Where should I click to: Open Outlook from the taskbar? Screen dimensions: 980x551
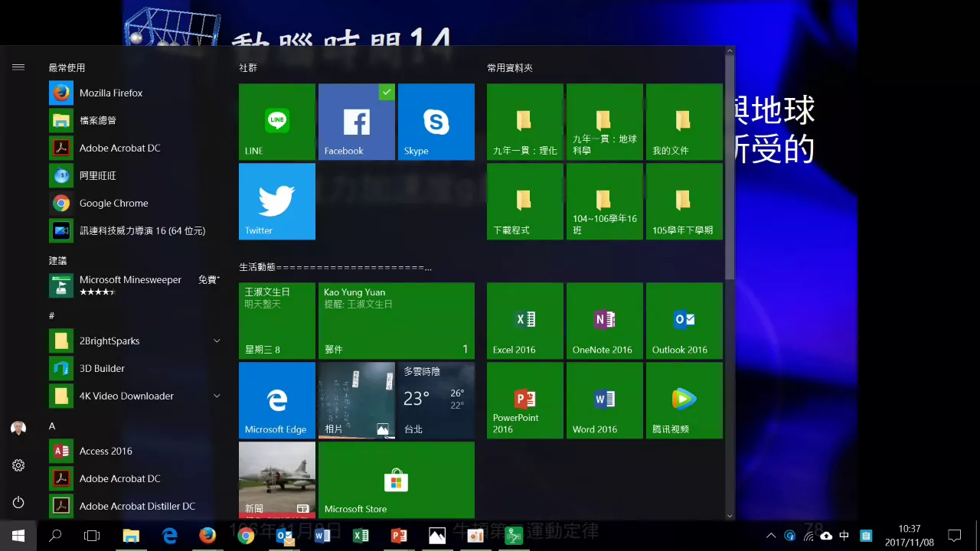click(284, 536)
